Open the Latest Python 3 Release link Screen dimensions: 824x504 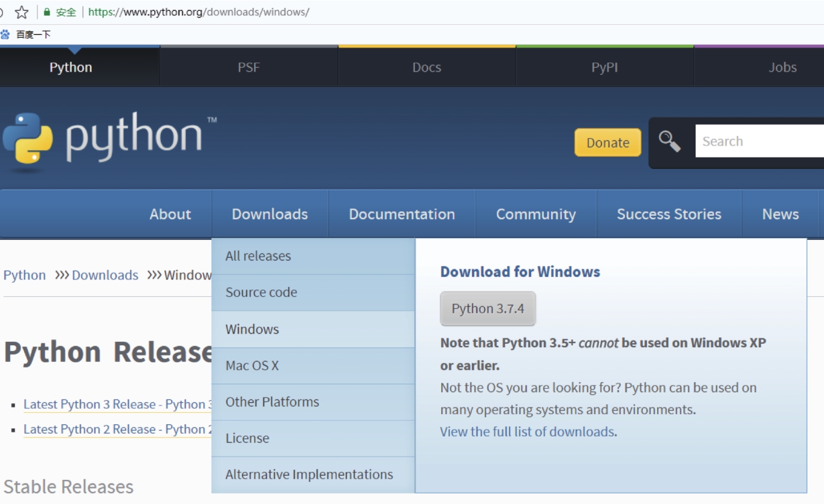tap(117, 404)
